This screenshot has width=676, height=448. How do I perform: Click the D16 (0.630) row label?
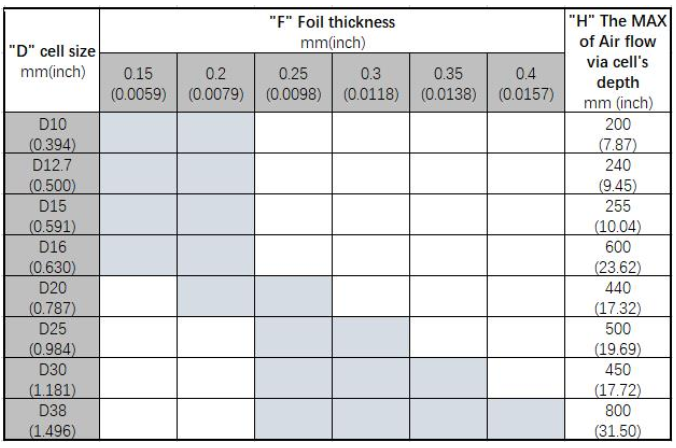51,256
